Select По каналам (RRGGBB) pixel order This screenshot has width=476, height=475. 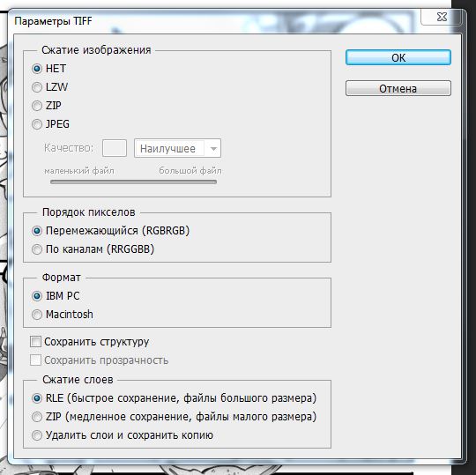pos(37,249)
